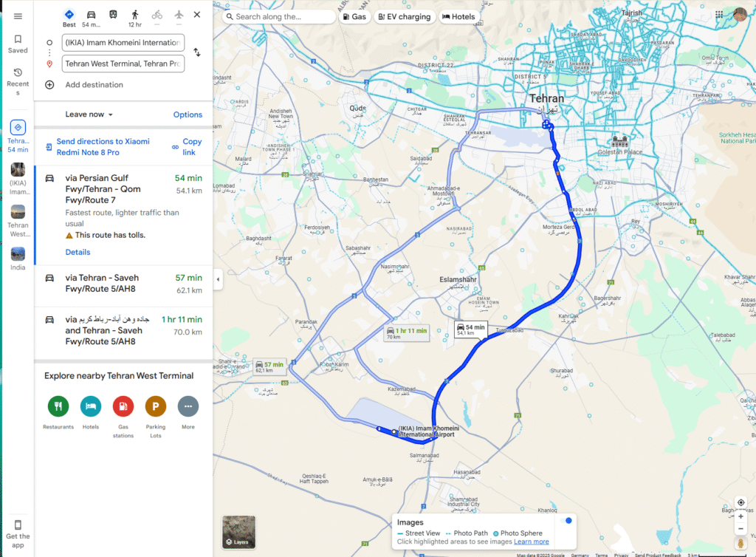Select the 1 hr 11 min route option
Screen dimensions: 756x557
[x=124, y=331]
